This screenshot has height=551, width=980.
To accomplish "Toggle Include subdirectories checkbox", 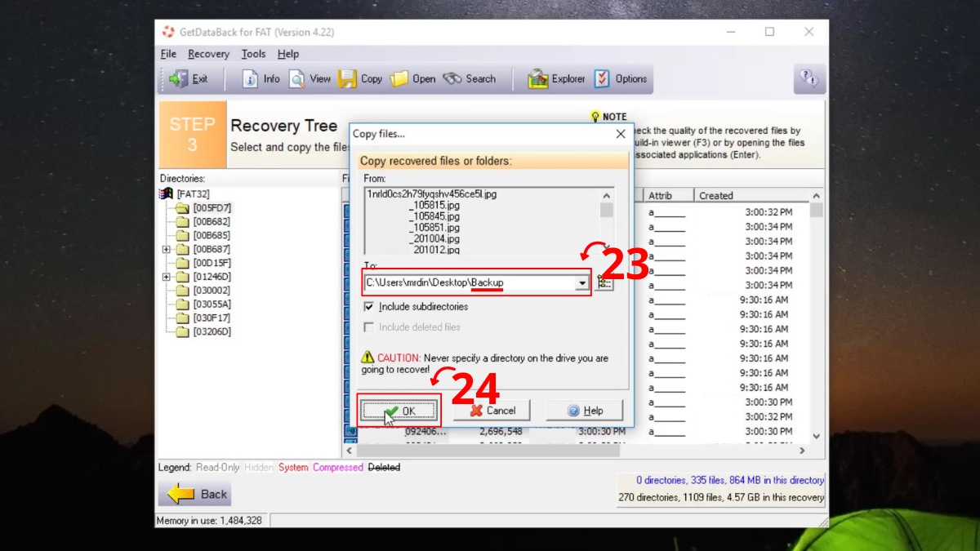I will click(x=369, y=307).
